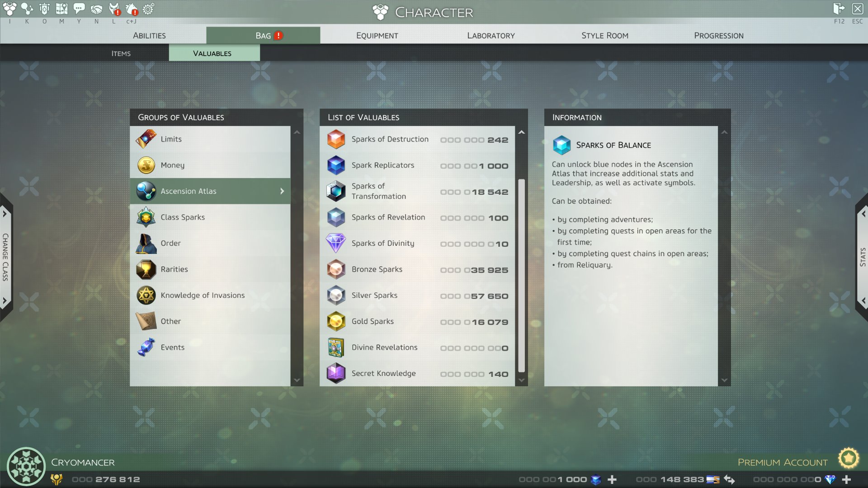Select the Class Sparks group

[x=210, y=217]
